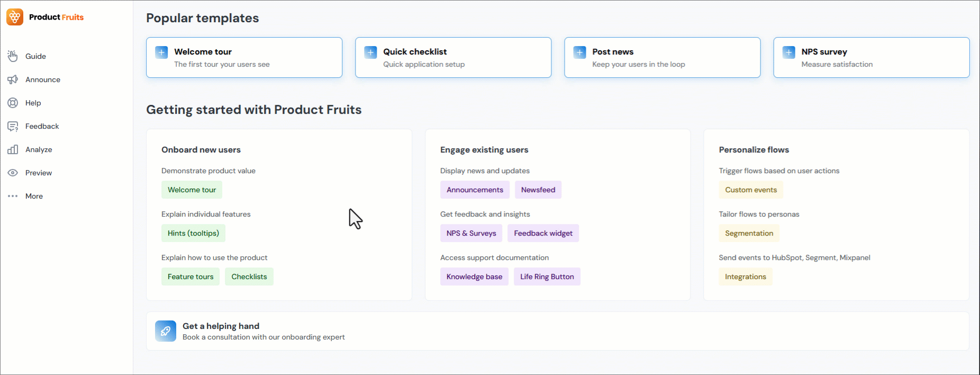Click the rocket icon beside Get a helping hand
Screen dimensions: 980x375
click(x=165, y=331)
